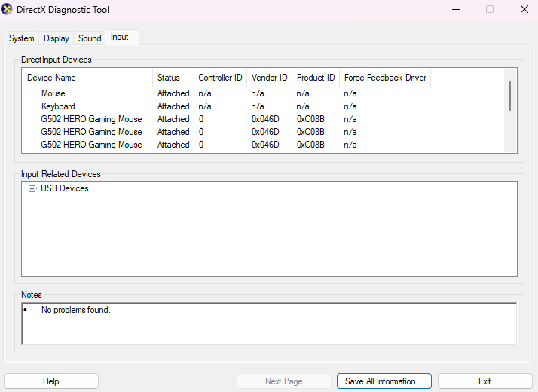Screen dimensions: 538x392
Task: Click Attached status in the Keyboard row
Action: 173,106
